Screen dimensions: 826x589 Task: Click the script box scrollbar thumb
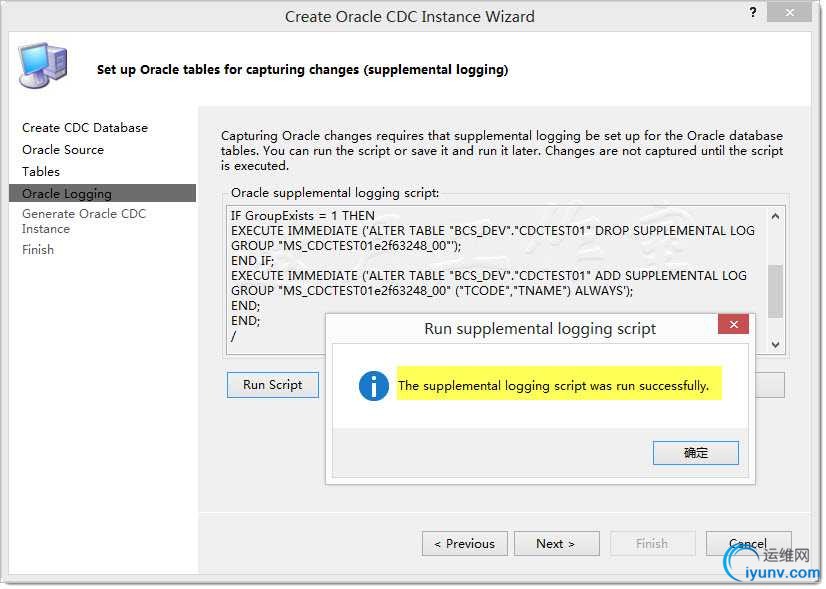pyautogui.click(x=775, y=291)
